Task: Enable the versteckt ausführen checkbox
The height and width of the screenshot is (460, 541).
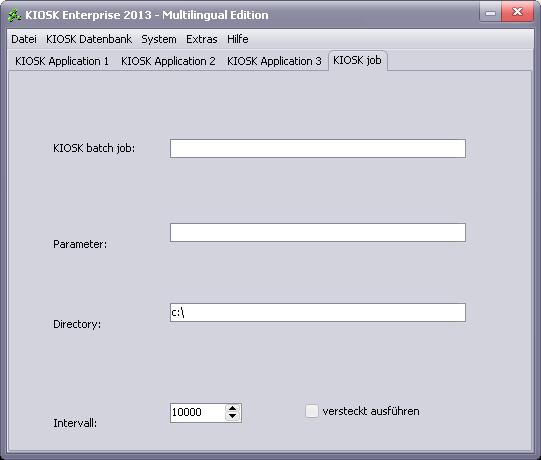Action: click(x=312, y=411)
